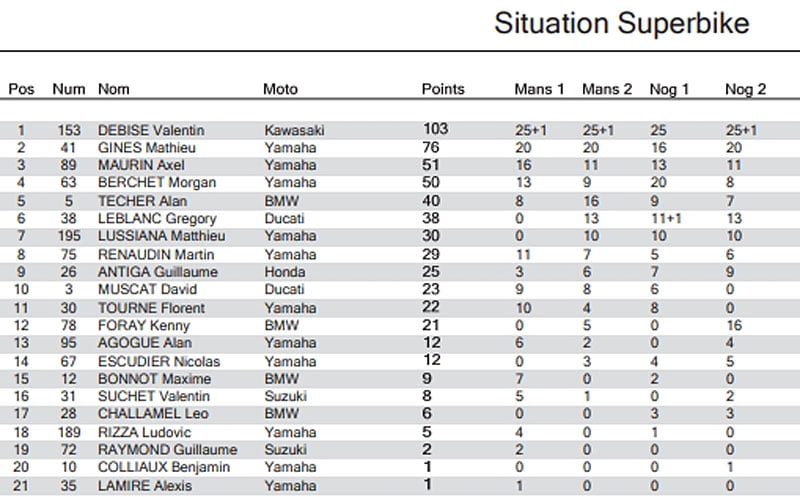Click on GINES Mathieu's name
This screenshot has width=800, height=497.
[x=146, y=148]
